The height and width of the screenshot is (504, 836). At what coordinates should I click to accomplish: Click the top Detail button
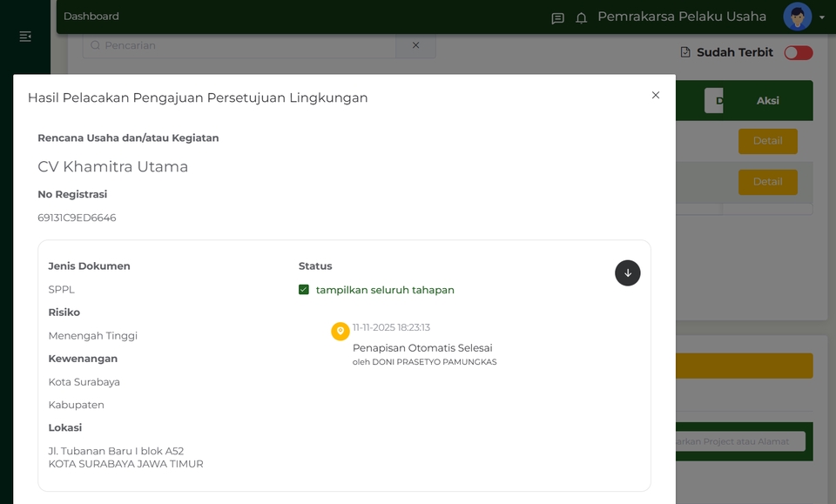(x=767, y=140)
